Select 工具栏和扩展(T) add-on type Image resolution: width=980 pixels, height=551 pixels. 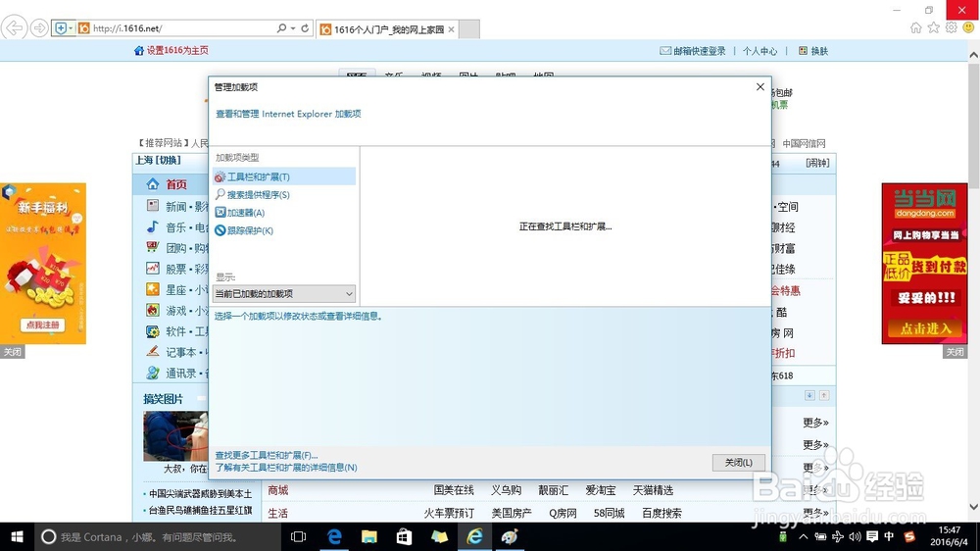tap(284, 177)
